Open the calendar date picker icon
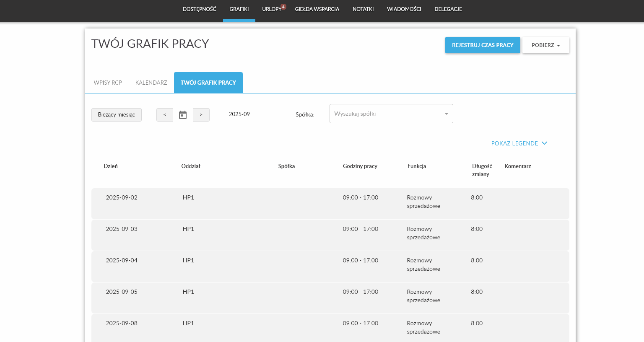The height and width of the screenshot is (342, 644). [x=183, y=115]
